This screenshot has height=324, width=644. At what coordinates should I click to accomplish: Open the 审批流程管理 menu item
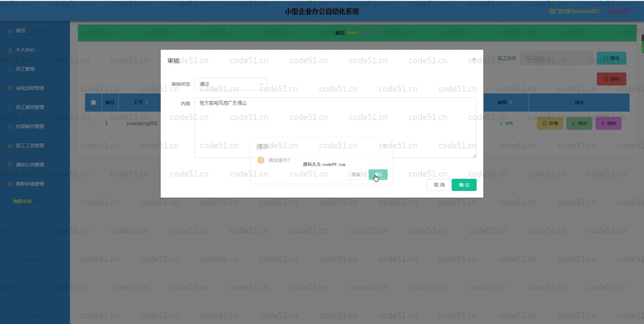pos(35,88)
